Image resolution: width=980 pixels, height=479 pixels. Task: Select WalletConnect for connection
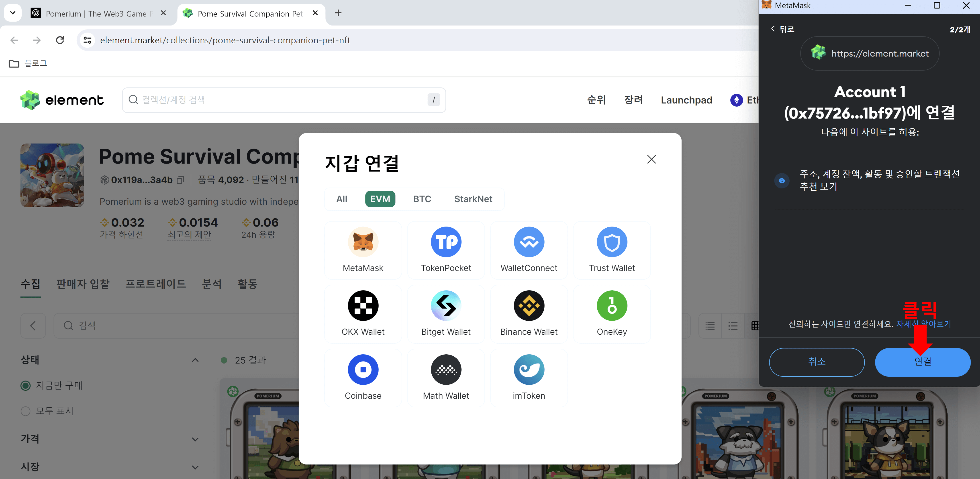tap(529, 242)
